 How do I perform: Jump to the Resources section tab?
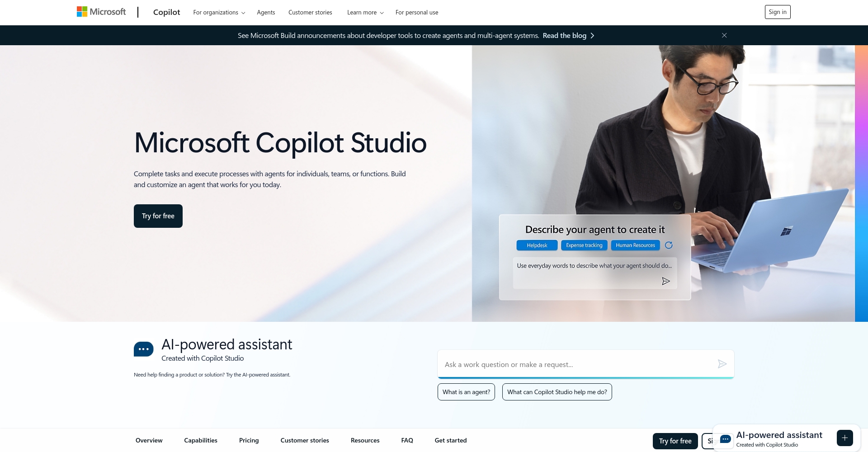tap(365, 440)
